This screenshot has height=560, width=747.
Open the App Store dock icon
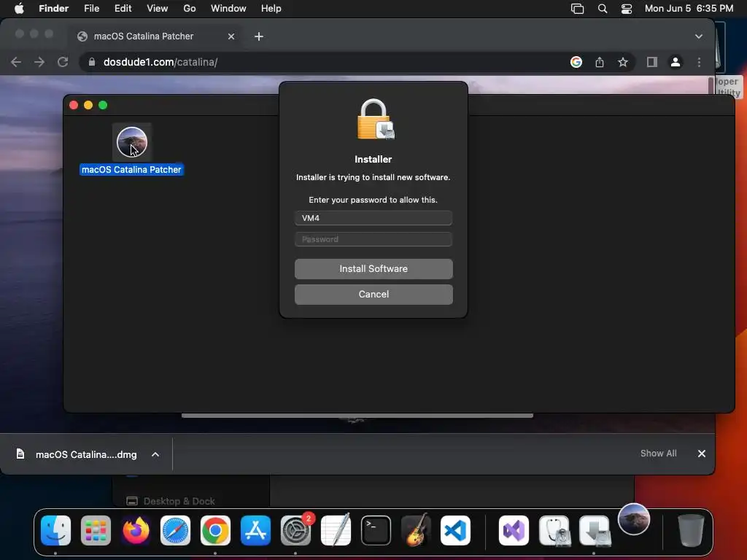(x=255, y=530)
